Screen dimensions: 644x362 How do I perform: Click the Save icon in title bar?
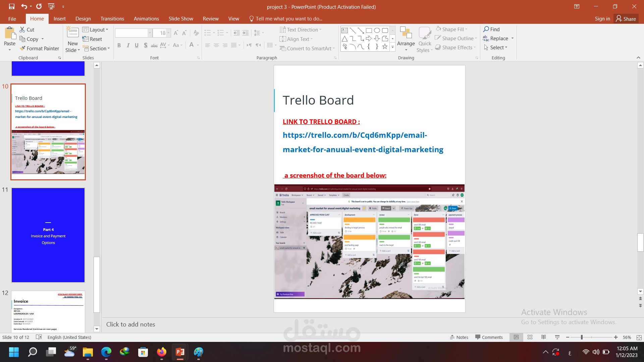tap(11, 6)
